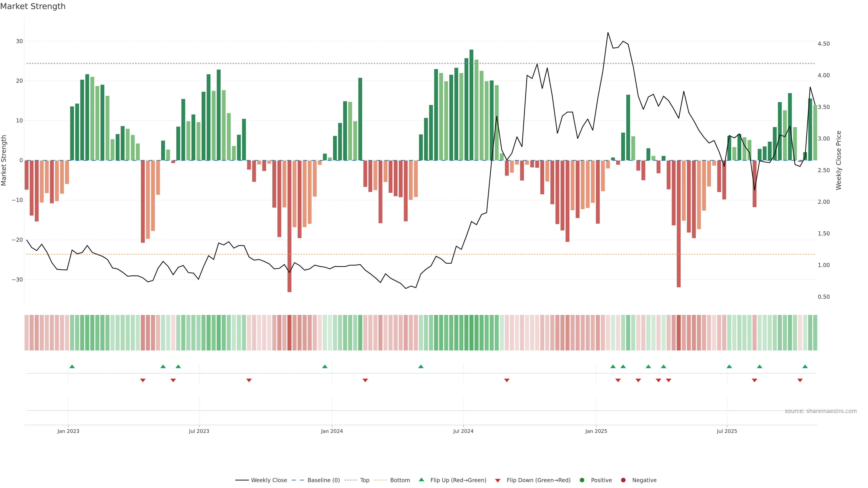Screen dimensions: 868x488
Task: Click the Negative red dot legend icon
Action: point(623,480)
